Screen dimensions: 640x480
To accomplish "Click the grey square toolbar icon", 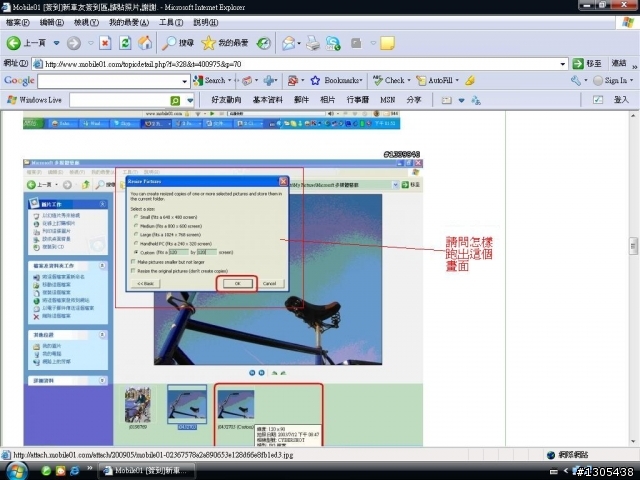I will (x=356, y=43).
